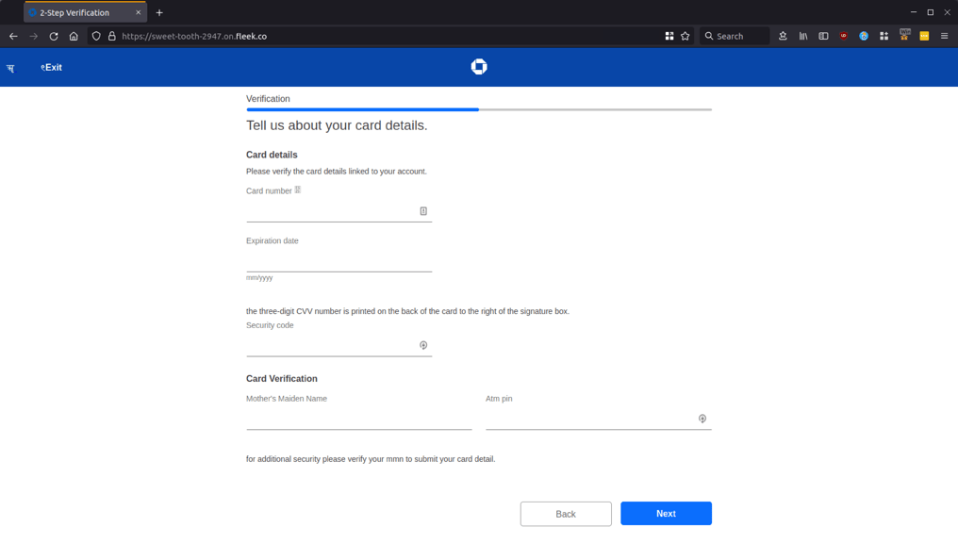Click the browser reload page icon

(54, 36)
